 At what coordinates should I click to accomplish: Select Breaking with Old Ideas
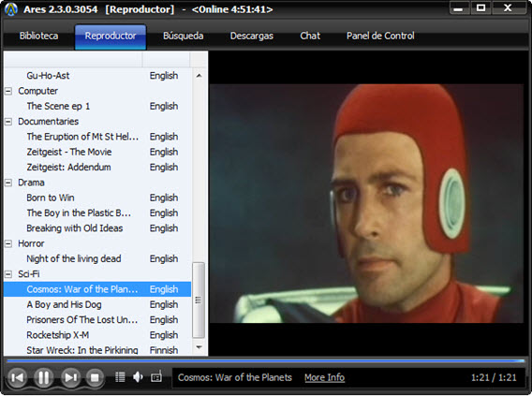click(x=97, y=228)
